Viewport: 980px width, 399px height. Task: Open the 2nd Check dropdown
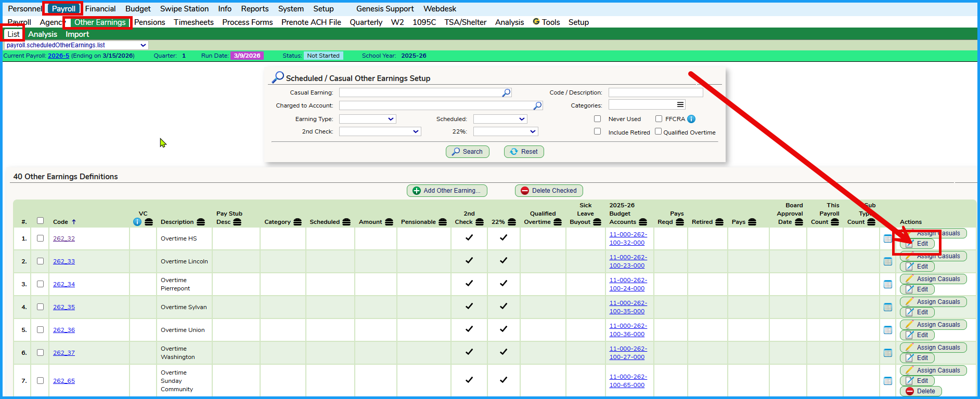coord(380,131)
